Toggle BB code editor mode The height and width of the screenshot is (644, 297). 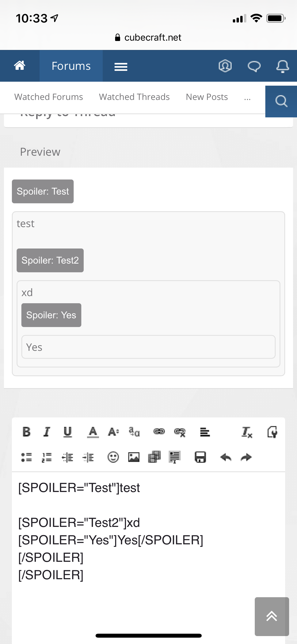tap(272, 432)
